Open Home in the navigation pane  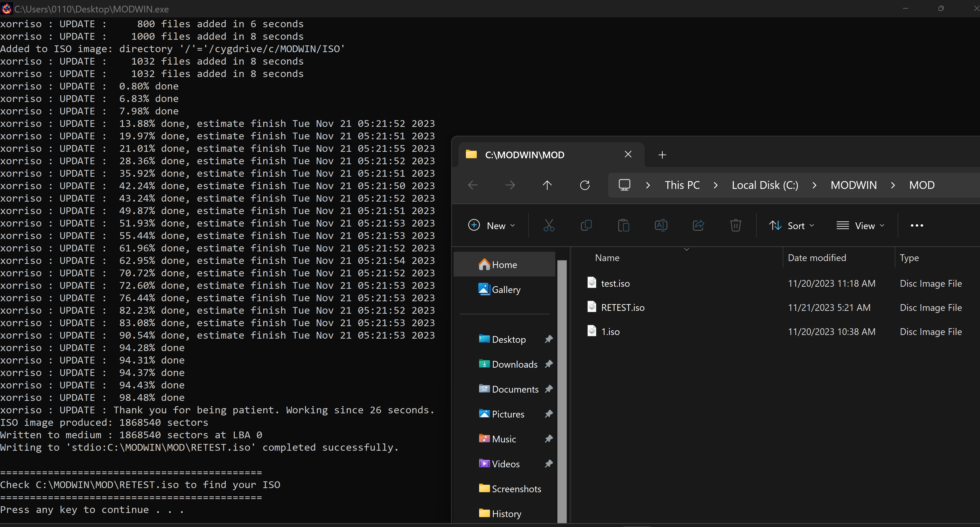505,264
